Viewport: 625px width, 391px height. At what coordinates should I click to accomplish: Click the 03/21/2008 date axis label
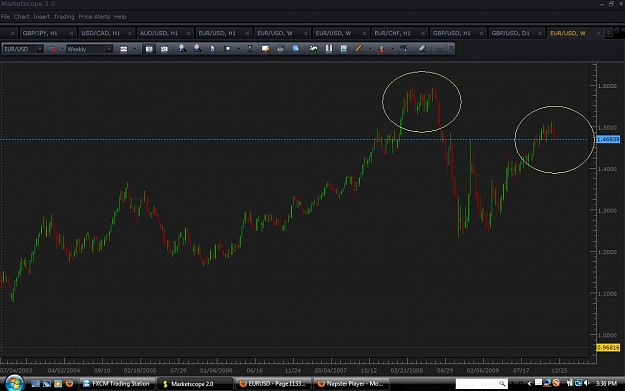point(407,370)
